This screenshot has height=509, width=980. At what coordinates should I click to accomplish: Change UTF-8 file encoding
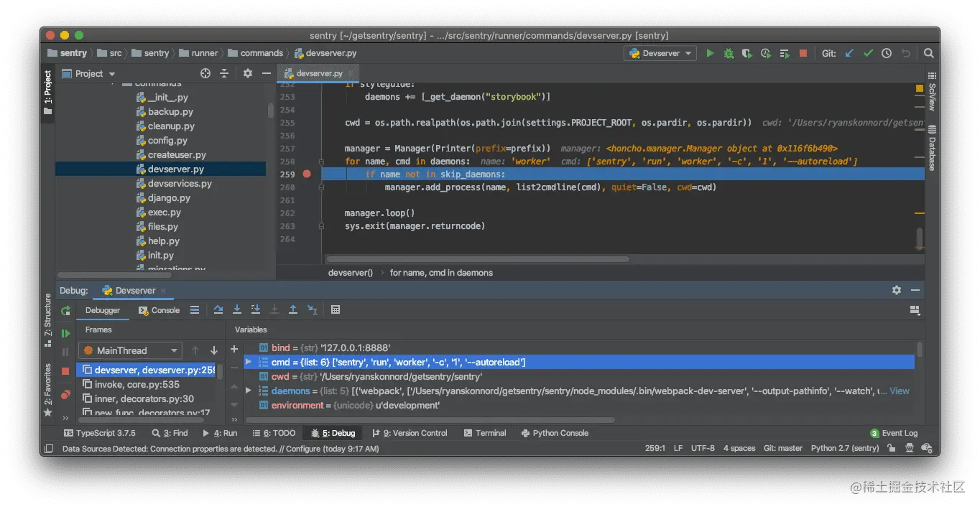pos(703,448)
